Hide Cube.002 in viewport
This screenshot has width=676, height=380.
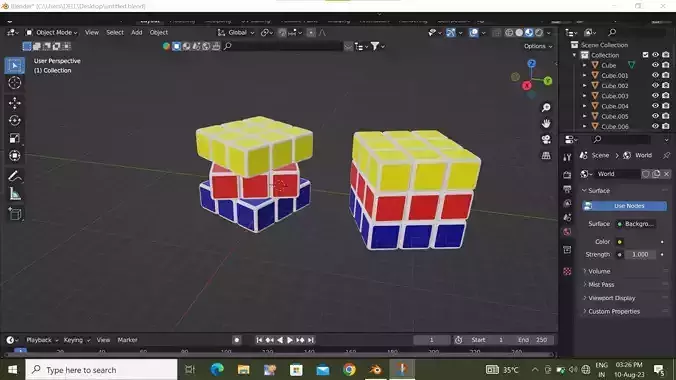click(x=655, y=85)
